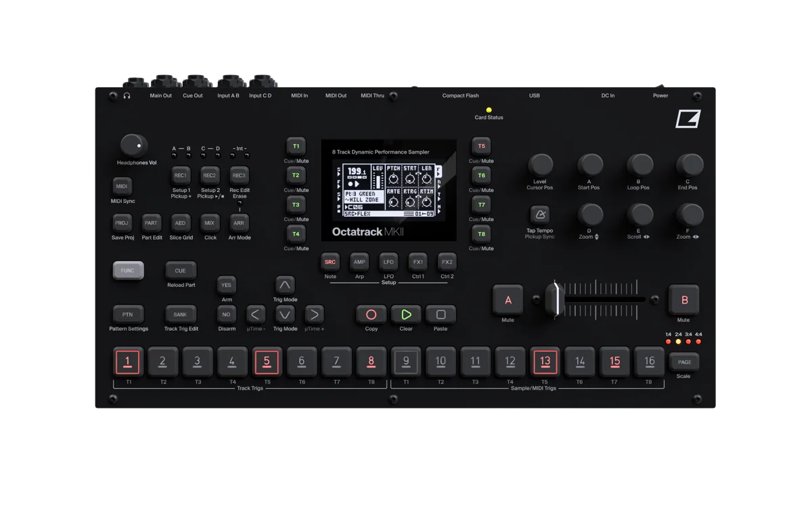Click the left arrow µTime- button
The width and height of the screenshot is (812, 512).
(255, 315)
